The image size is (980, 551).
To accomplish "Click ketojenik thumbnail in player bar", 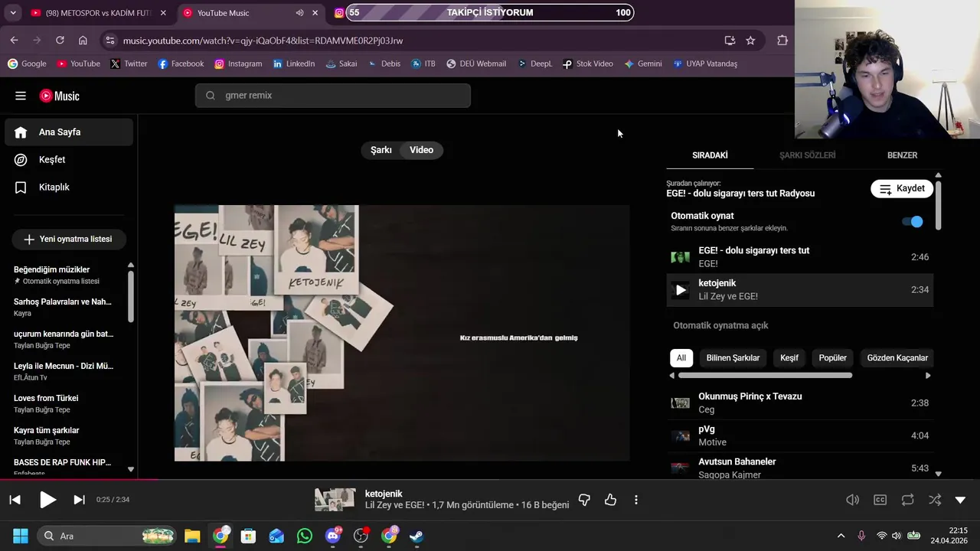I will [x=335, y=500].
